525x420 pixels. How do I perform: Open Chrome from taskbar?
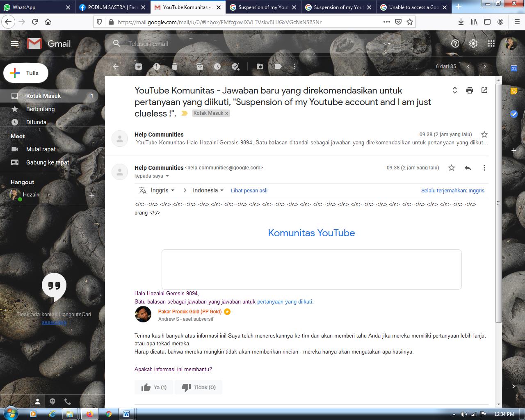[x=108, y=414]
